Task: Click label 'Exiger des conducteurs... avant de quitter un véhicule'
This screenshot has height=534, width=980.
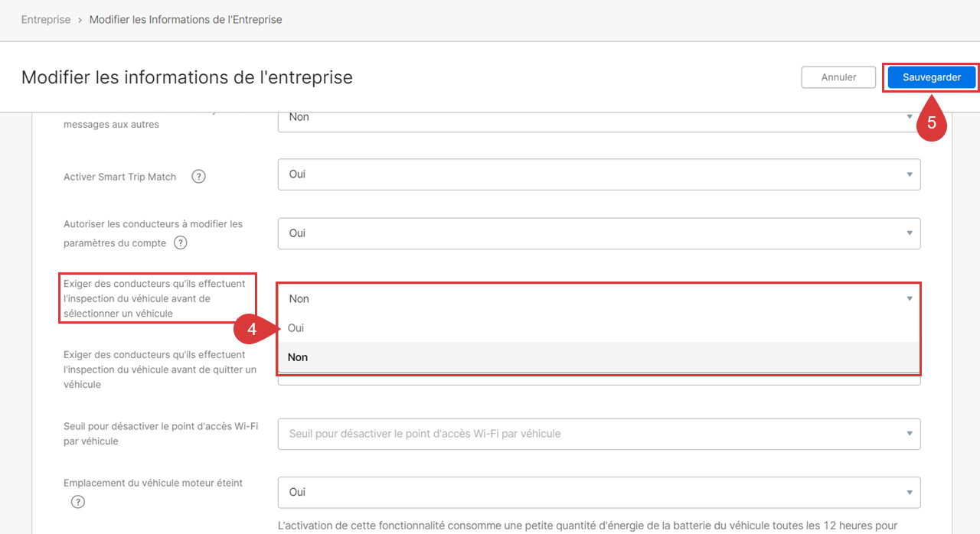Action: [160, 370]
